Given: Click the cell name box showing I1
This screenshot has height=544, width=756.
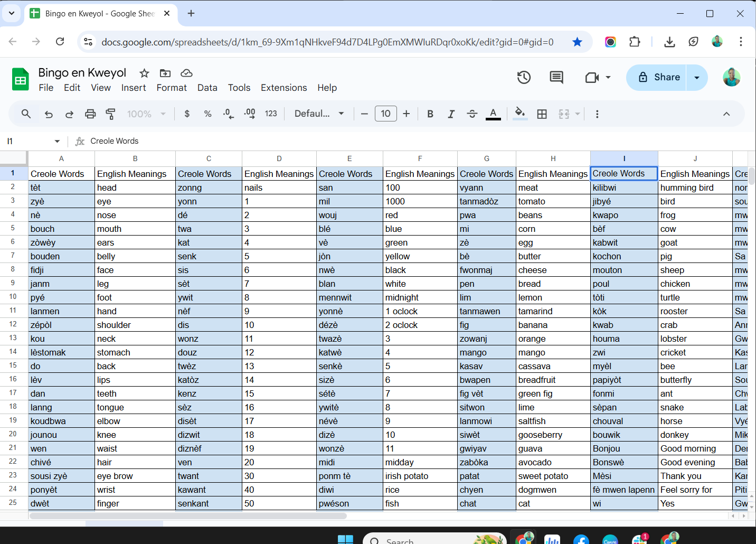Looking at the screenshot, I should click(x=32, y=141).
